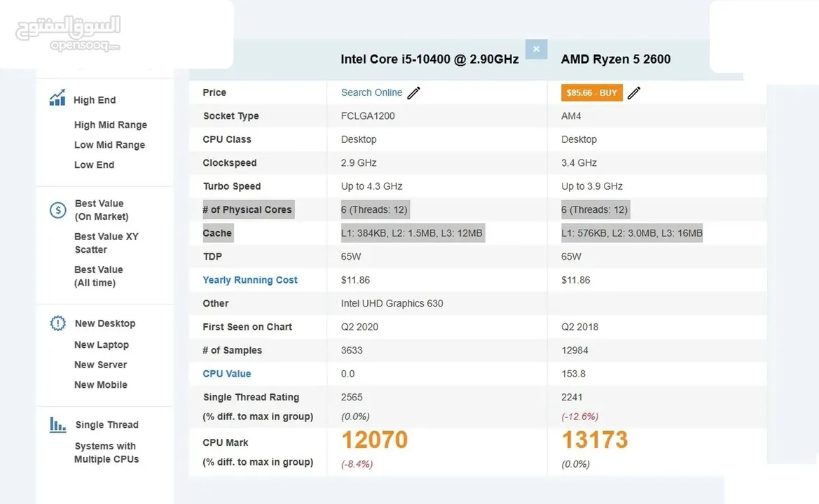This screenshot has height=504, width=819.
Task: Click Search Online price link
Action: coord(371,92)
